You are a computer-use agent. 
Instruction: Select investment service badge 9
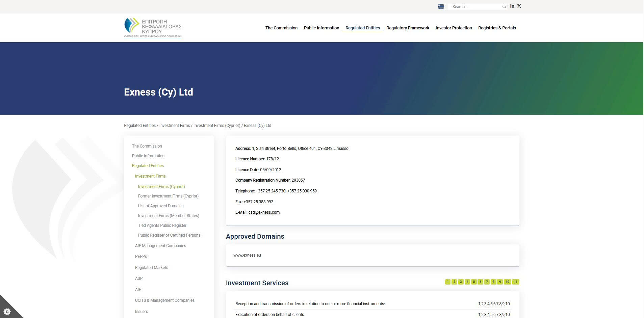point(500,282)
